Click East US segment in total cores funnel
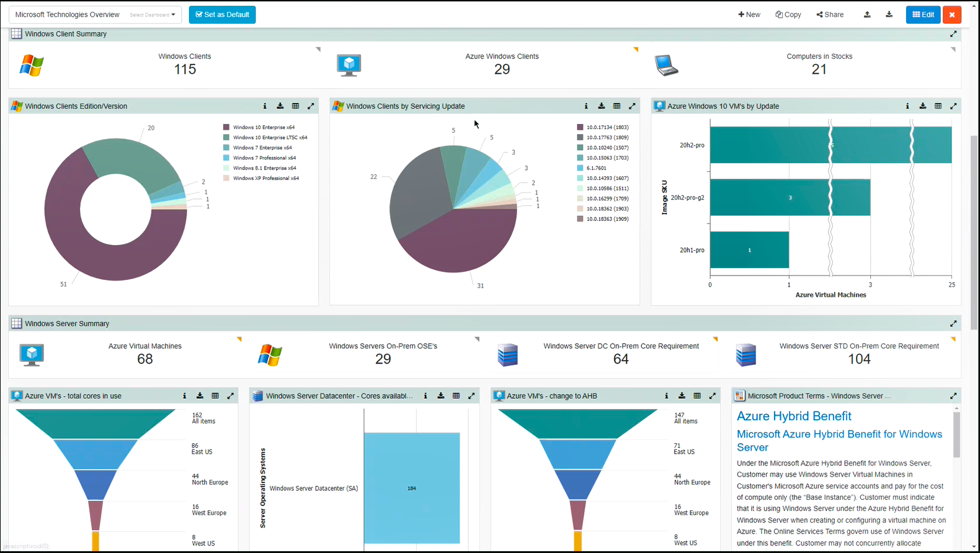980x553 pixels. [x=96, y=455]
